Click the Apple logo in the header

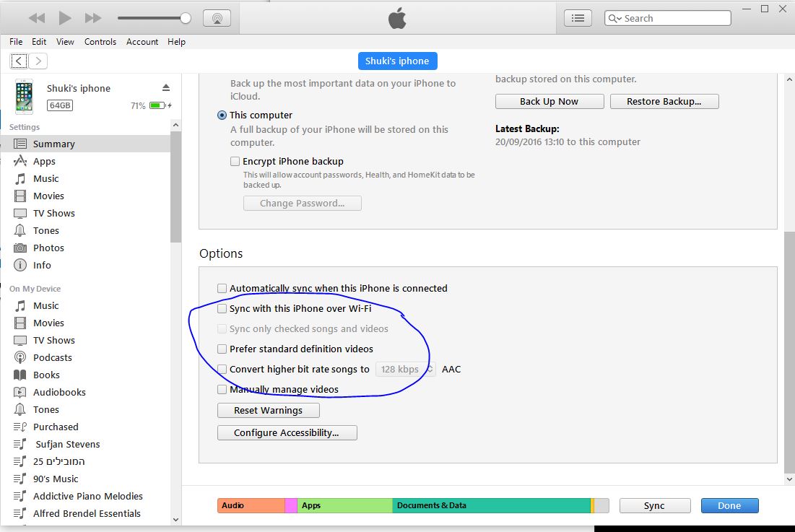pos(397,18)
